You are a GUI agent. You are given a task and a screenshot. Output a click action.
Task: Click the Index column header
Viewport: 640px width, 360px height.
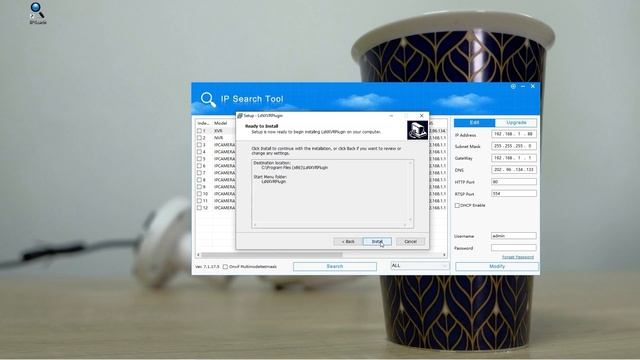[x=203, y=123]
